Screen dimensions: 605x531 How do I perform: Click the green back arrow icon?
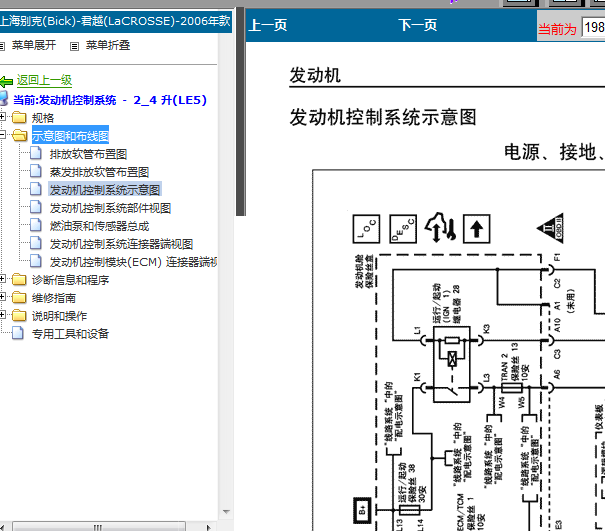(6, 81)
